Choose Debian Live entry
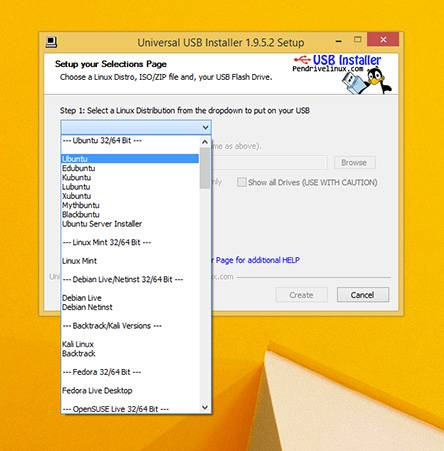 point(130,298)
